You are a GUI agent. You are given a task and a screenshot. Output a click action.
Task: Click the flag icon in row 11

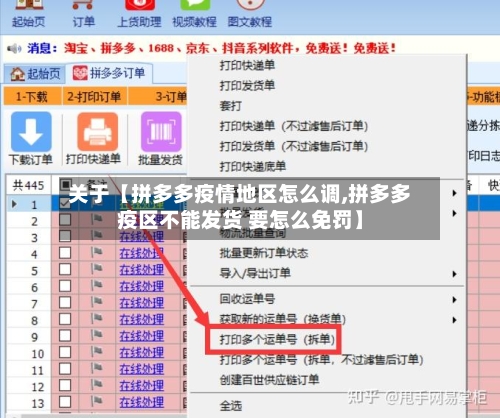(96, 369)
